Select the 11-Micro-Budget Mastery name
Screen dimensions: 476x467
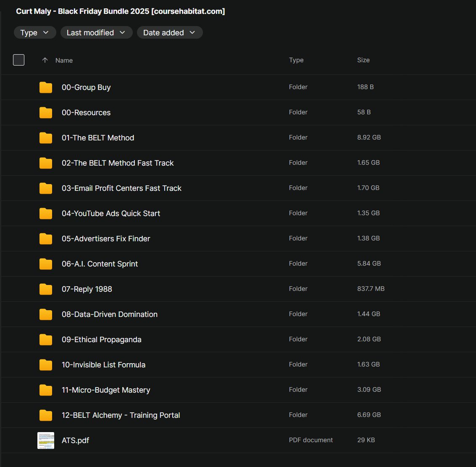pyautogui.click(x=106, y=390)
